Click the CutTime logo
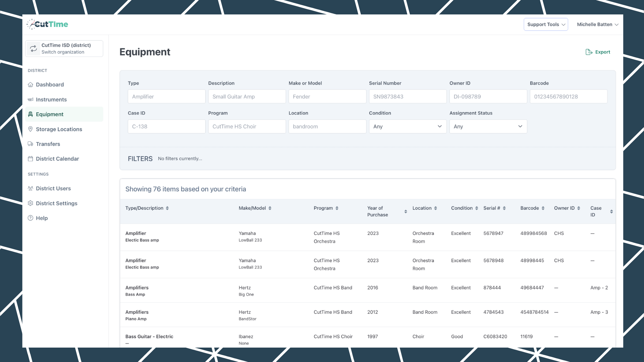The width and height of the screenshot is (644, 362). 47,24
